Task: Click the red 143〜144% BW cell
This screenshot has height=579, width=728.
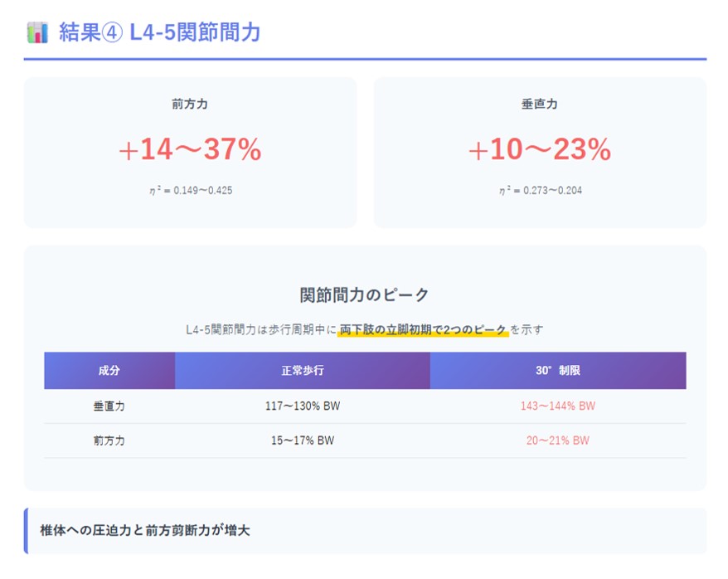Action: point(558,406)
